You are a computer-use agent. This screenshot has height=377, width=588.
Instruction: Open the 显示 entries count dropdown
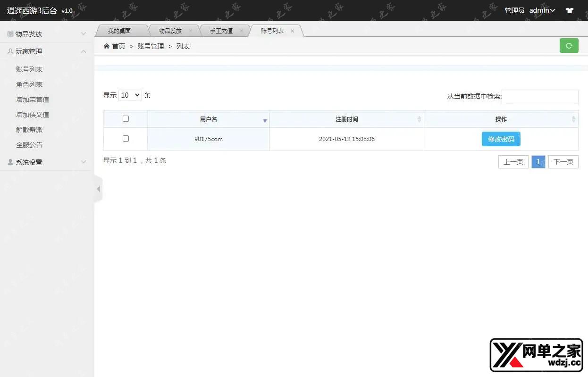pos(130,95)
